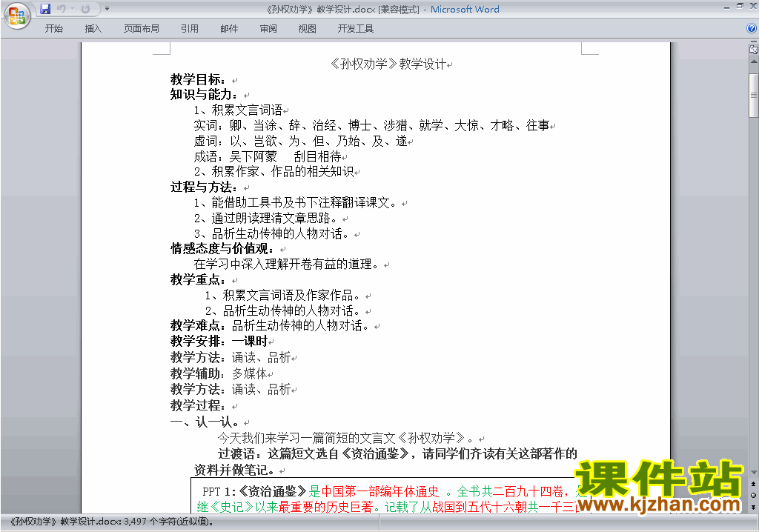Open the 开发工具 tab
The height and width of the screenshot is (532, 759).
(x=356, y=29)
